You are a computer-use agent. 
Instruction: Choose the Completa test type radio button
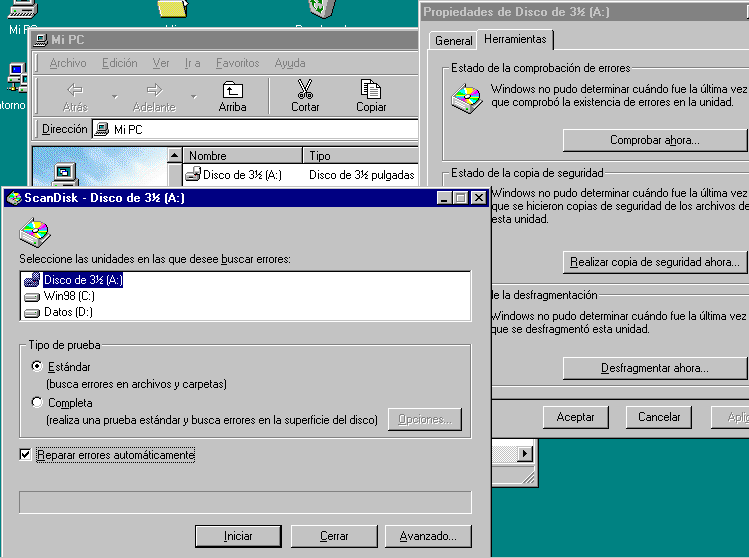(x=37, y=402)
